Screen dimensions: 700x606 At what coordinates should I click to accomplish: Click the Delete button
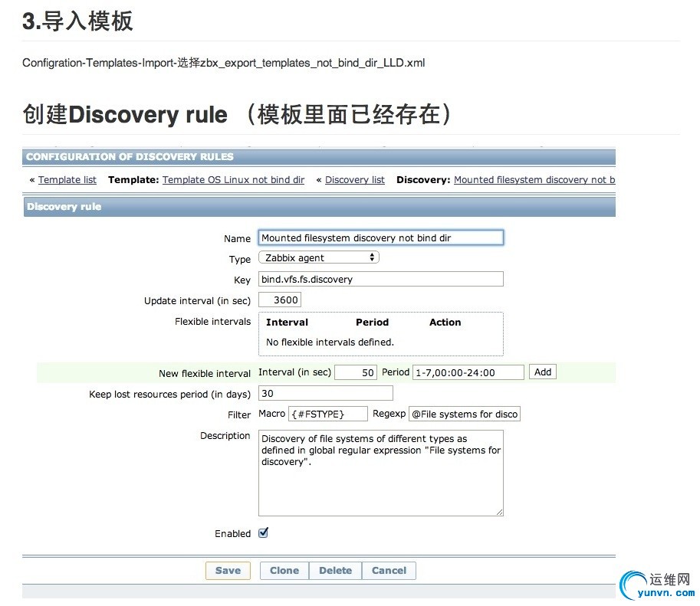point(335,570)
